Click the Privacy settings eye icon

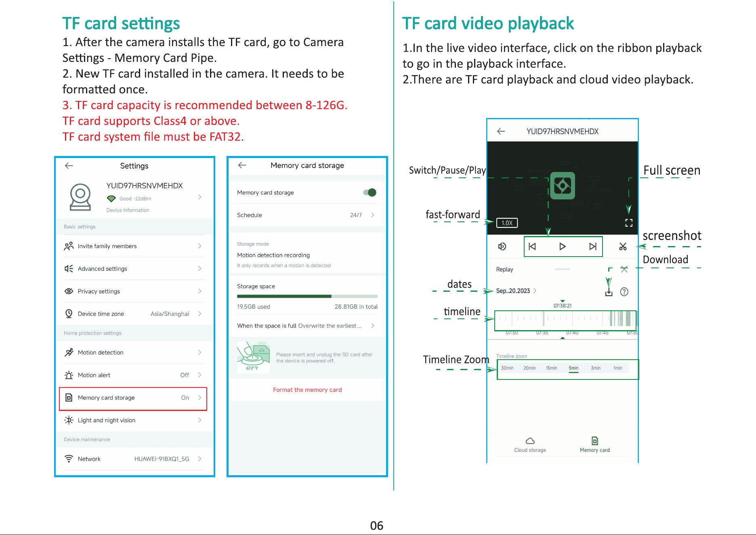click(x=69, y=291)
